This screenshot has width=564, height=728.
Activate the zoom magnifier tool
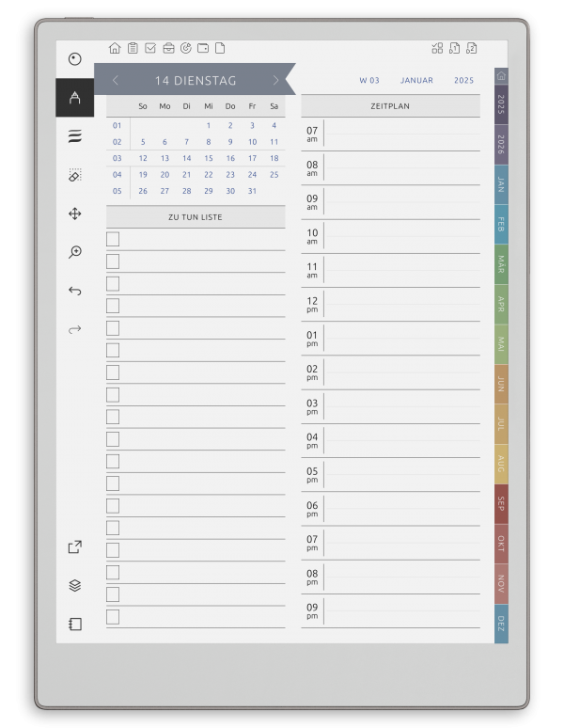point(74,252)
